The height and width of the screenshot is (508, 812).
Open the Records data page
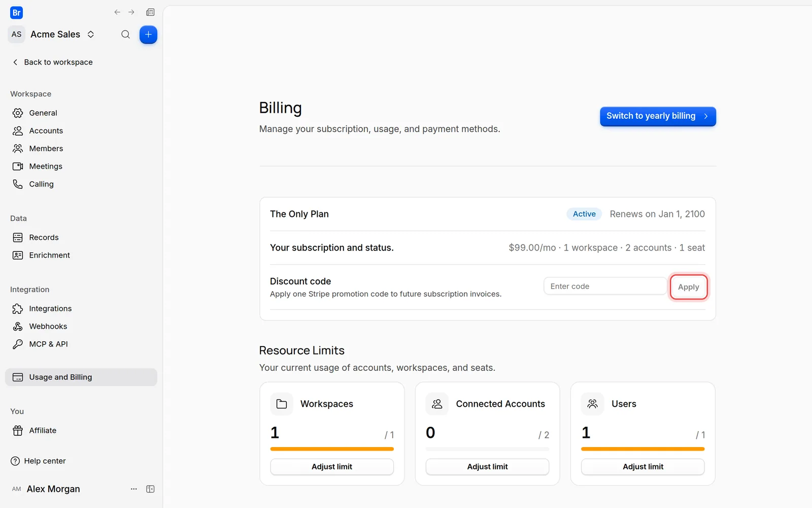[x=81, y=237]
